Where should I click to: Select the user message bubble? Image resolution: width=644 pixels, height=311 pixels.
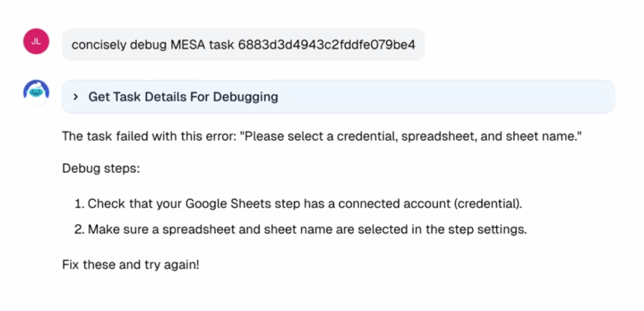click(x=243, y=45)
